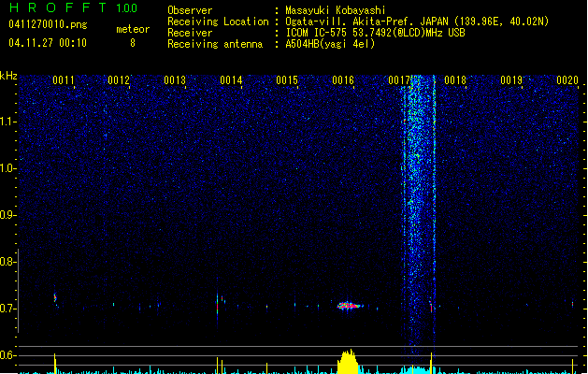This screenshot has height=374, width=588.
Task: Click the A504HB(yagi 4el) antenna text
Action: click(x=330, y=44)
